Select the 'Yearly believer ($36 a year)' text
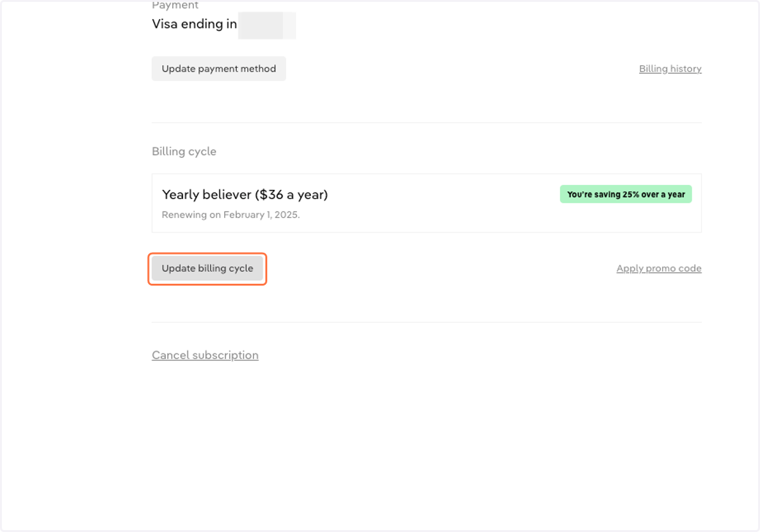 tap(245, 194)
